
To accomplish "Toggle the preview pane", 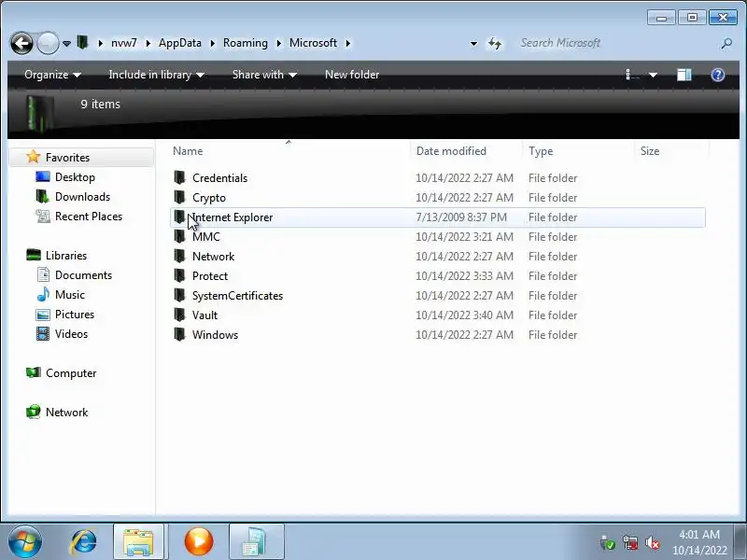I will [684, 75].
